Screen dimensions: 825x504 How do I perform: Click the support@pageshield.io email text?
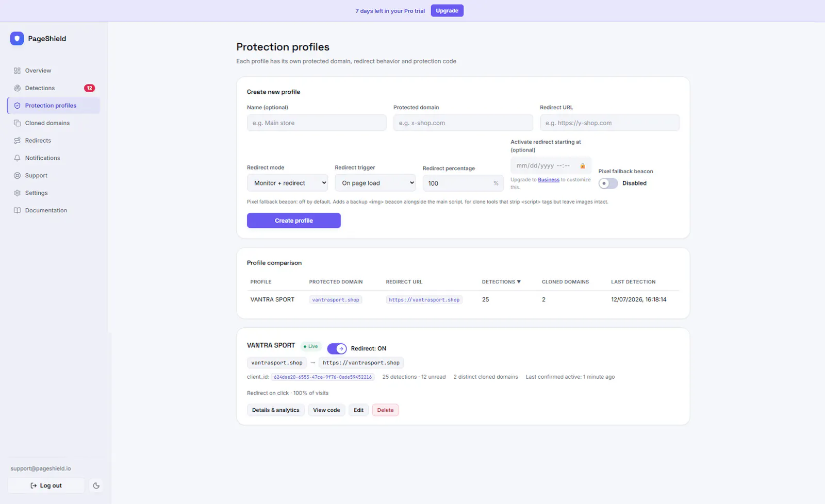click(41, 468)
